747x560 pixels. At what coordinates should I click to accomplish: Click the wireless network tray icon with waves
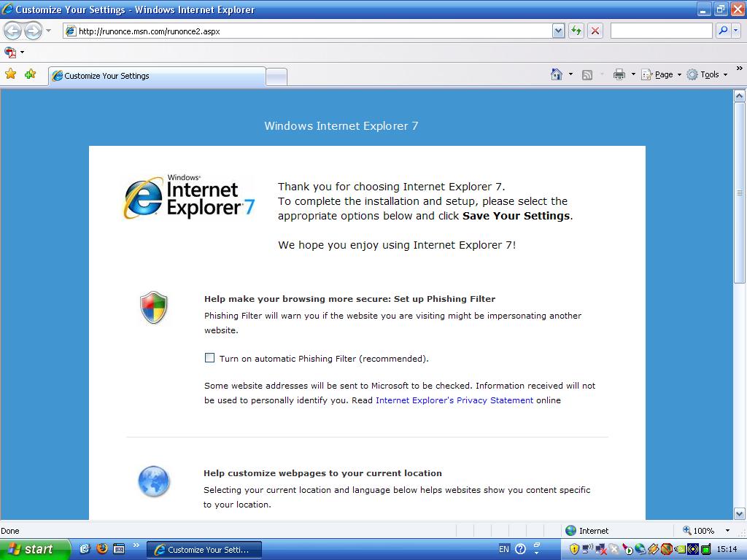[x=587, y=549]
